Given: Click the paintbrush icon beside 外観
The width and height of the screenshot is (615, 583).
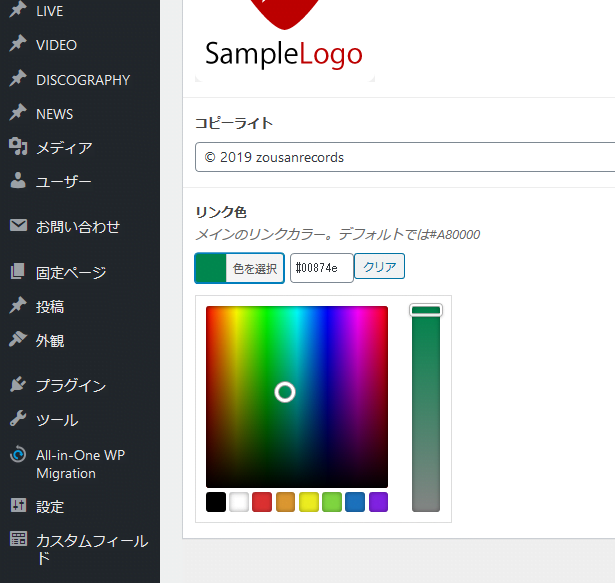Looking at the screenshot, I should point(18,340).
